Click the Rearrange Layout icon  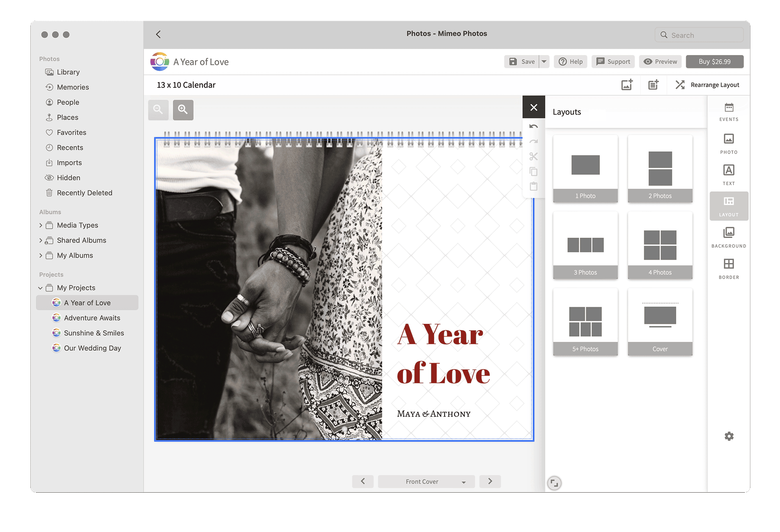pyautogui.click(x=680, y=85)
